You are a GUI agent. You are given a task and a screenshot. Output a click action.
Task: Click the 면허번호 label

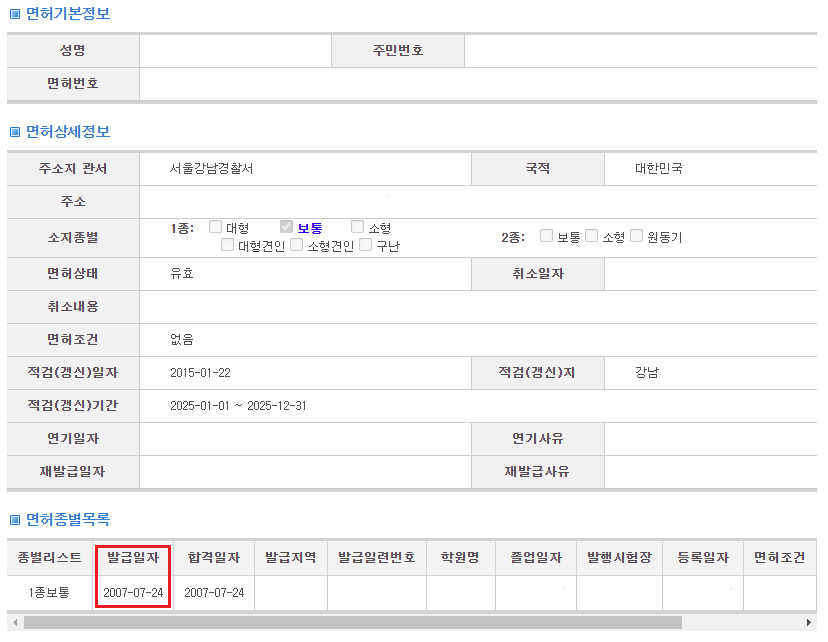pyautogui.click(x=73, y=83)
